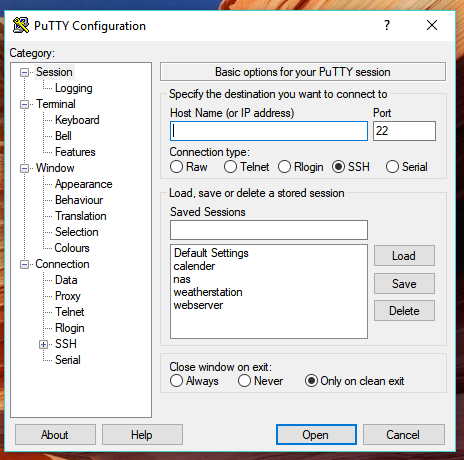Select the Serial connection type radio
This screenshot has height=460, width=464.
click(x=392, y=167)
